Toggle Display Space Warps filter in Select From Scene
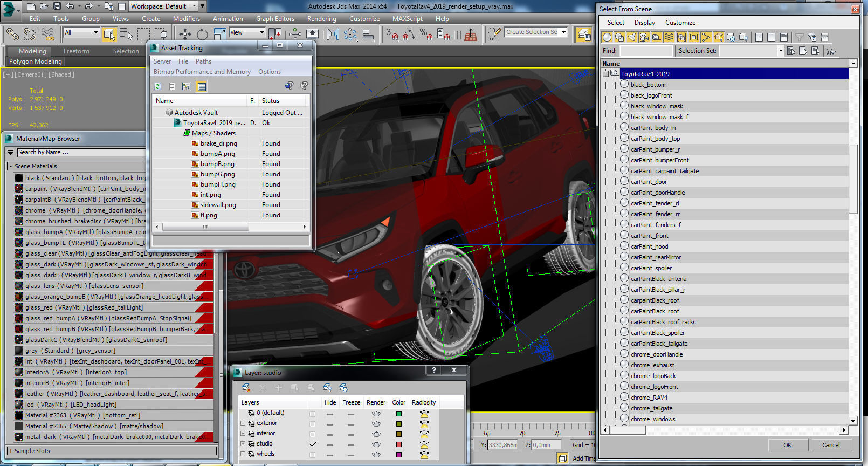Screen dimensions: 868x466 669,37
